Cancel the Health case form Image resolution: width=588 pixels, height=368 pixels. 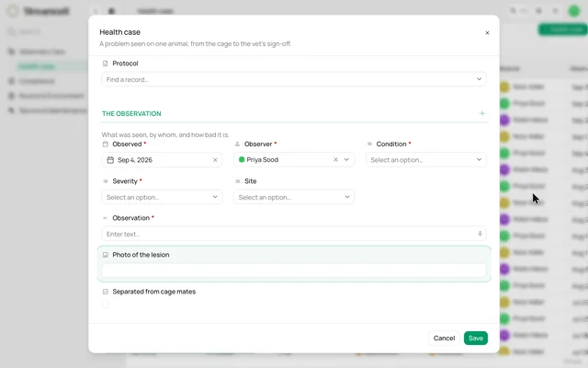444,338
